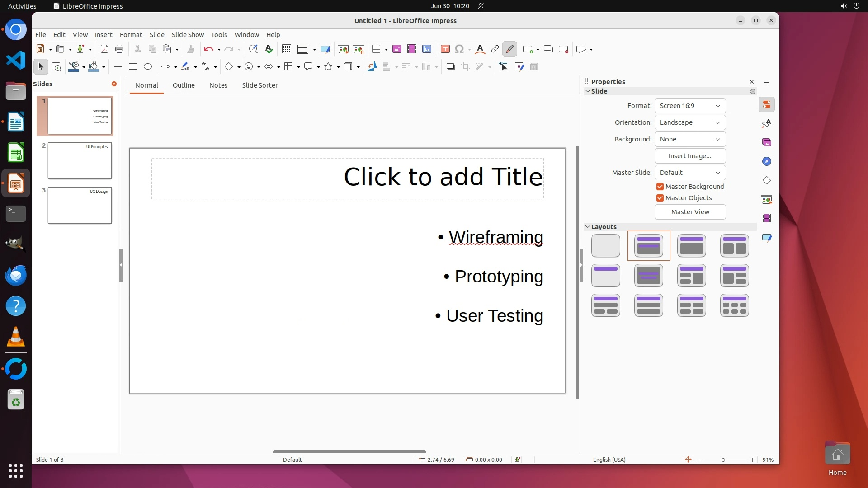868x488 pixels.
Task: Click the Display Grid toolbar icon
Action: [286, 49]
